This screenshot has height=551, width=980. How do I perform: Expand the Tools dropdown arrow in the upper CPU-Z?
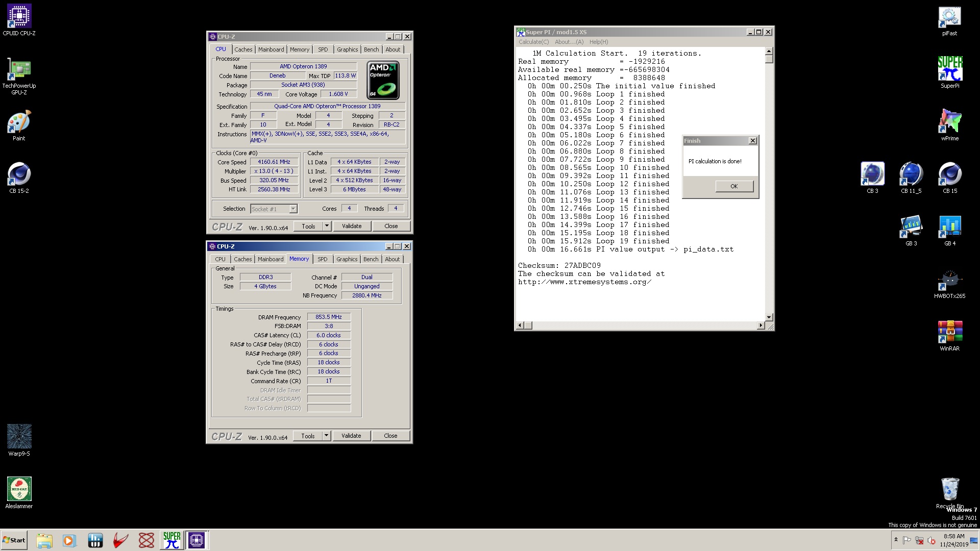tap(327, 226)
